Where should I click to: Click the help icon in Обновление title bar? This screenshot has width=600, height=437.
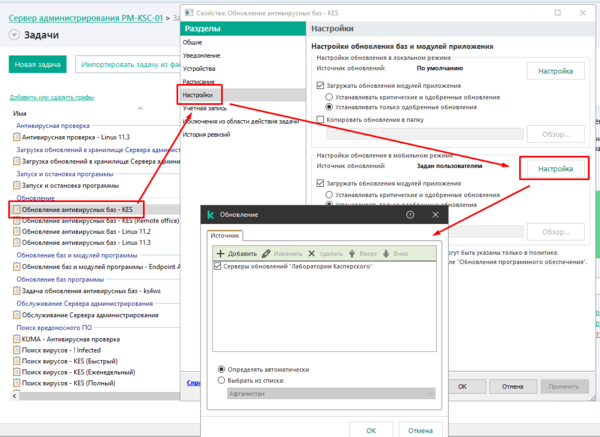(410, 215)
